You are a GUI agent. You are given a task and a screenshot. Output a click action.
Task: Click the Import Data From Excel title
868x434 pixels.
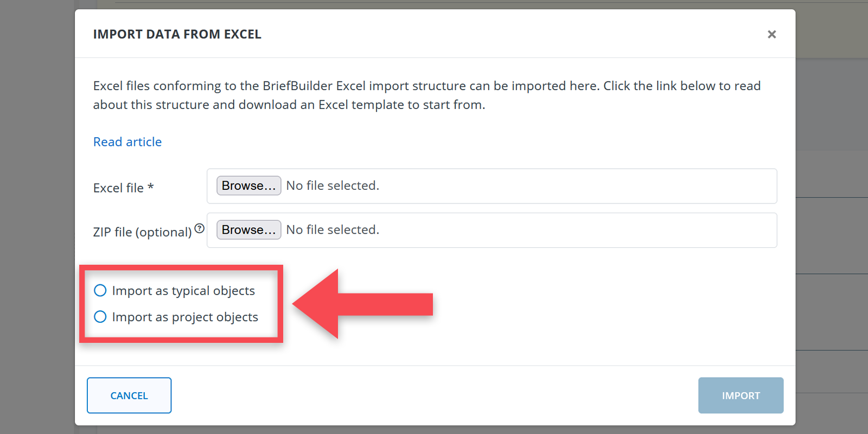[177, 34]
